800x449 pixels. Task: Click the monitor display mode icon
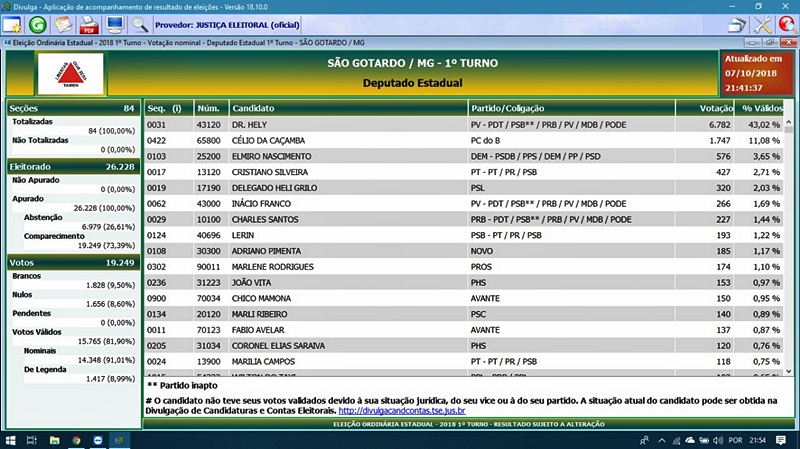(115, 24)
